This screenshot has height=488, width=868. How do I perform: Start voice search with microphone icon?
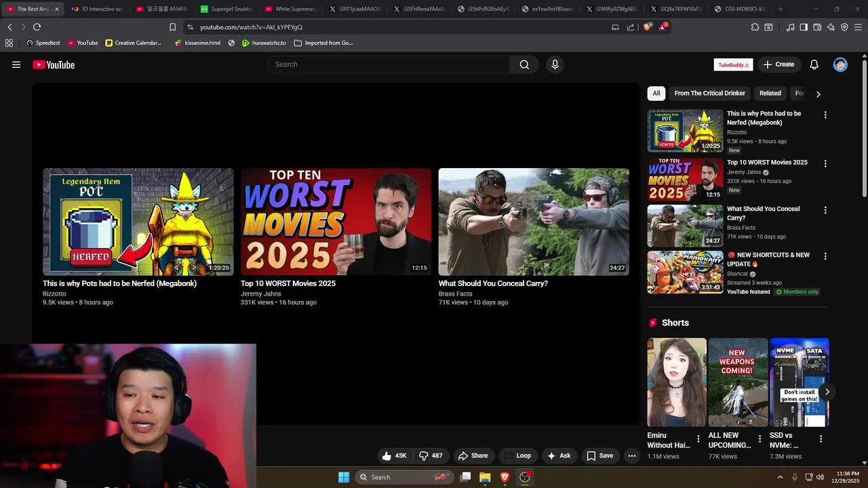tap(555, 64)
